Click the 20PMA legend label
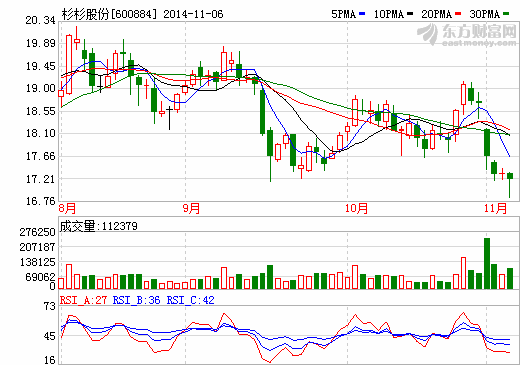520x365 pixels. point(437,14)
